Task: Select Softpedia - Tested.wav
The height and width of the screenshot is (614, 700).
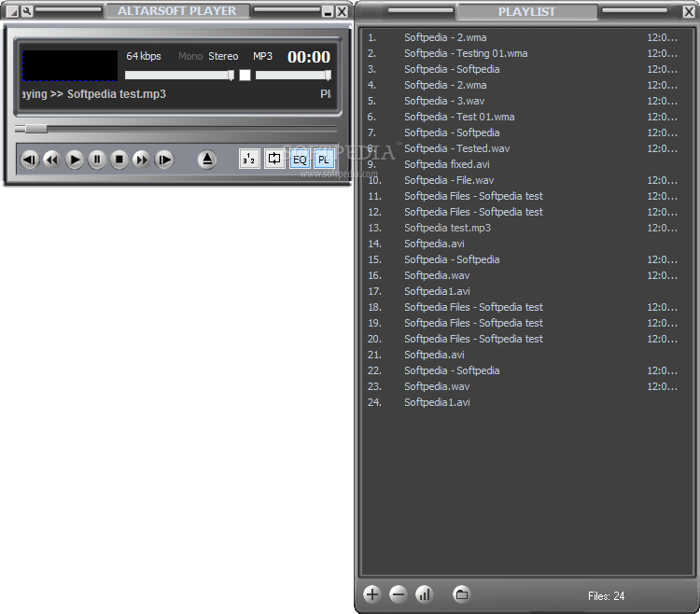Action: point(526,148)
